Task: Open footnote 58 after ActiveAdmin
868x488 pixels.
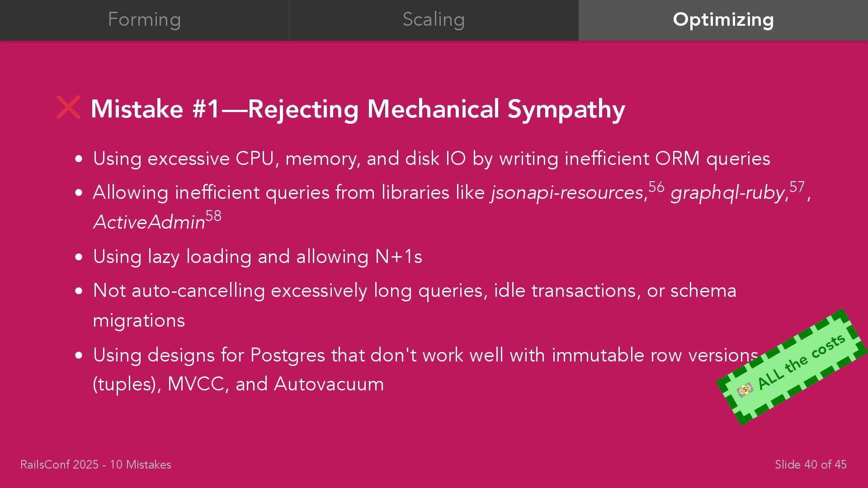Action: 213,216
